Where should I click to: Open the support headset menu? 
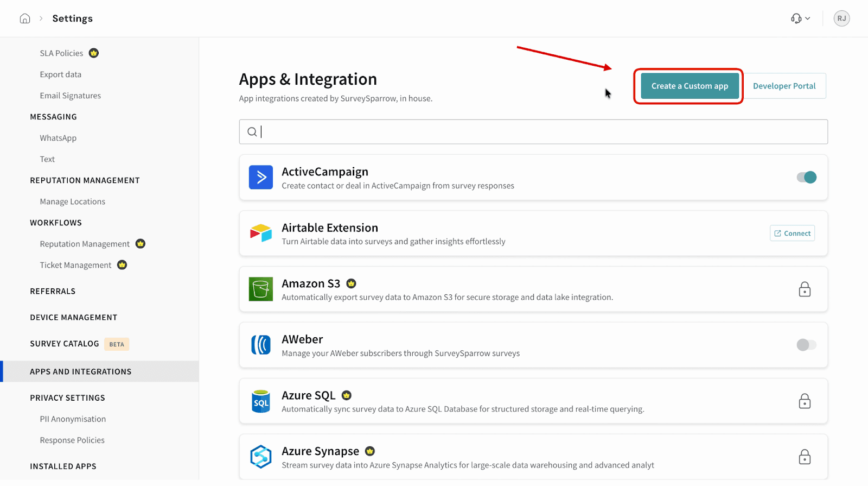800,18
